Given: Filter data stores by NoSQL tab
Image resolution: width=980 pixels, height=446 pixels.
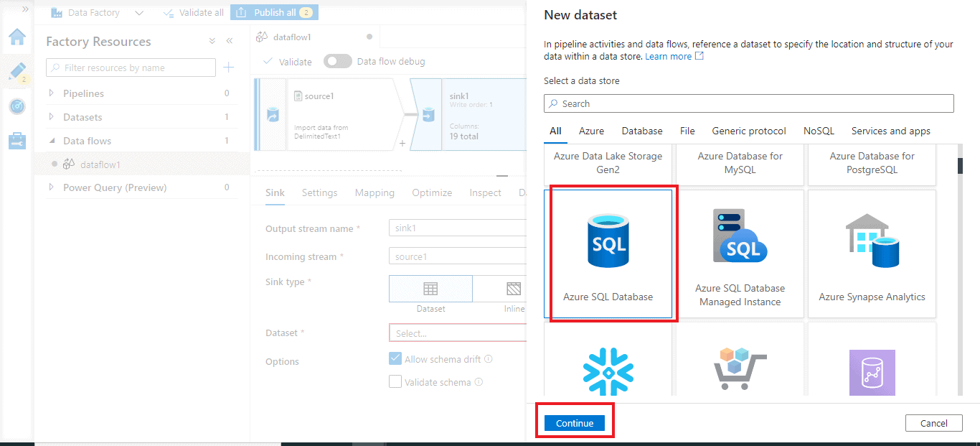Looking at the screenshot, I should point(819,131).
